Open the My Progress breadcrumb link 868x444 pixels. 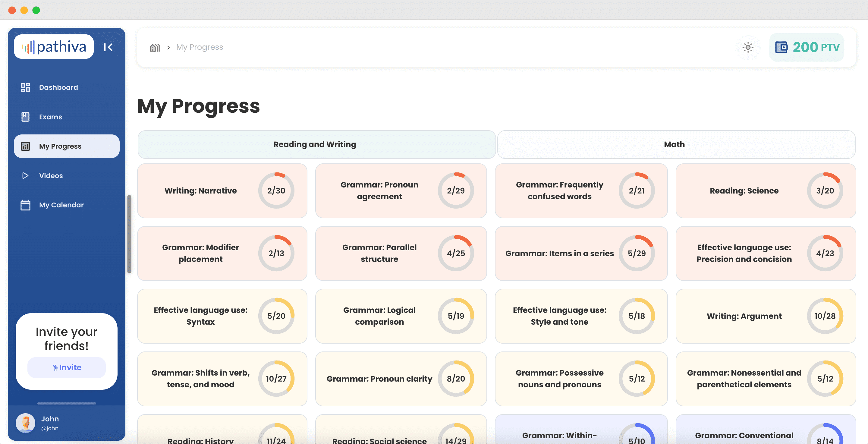(200, 47)
